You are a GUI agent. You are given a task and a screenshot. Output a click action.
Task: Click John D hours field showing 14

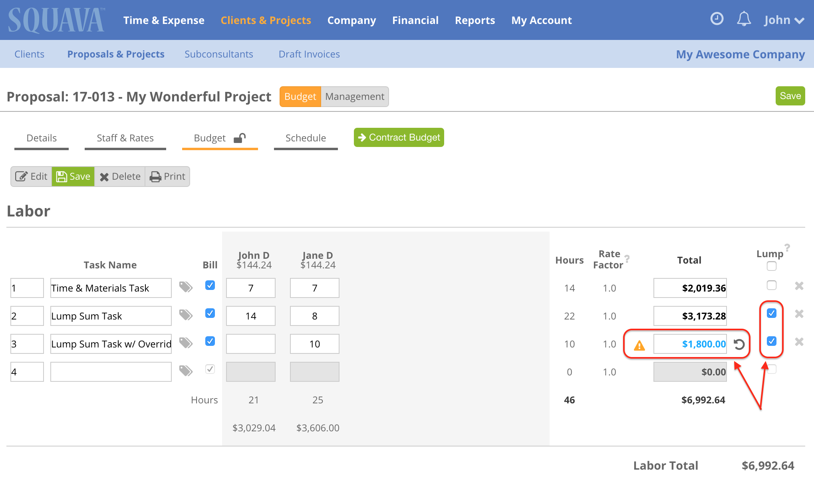click(x=251, y=316)
